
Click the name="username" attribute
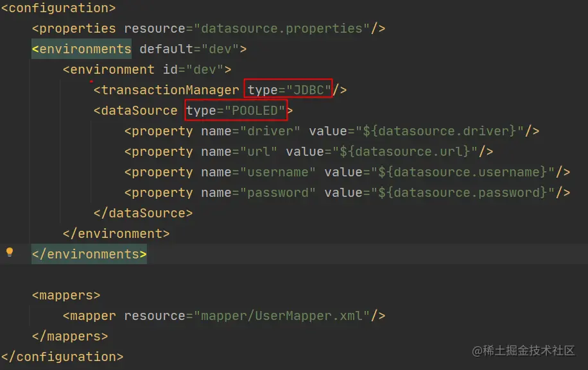259,172
